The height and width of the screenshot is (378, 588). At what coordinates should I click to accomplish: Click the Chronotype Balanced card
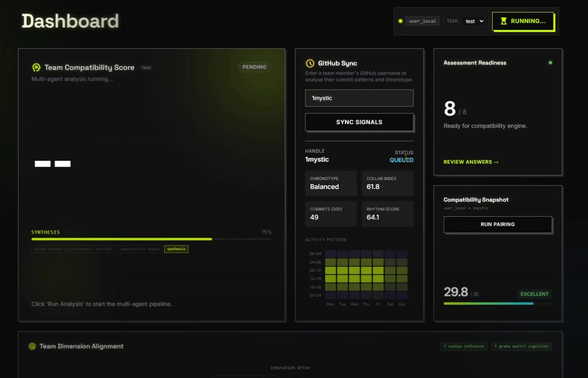(x=331, y=183)
